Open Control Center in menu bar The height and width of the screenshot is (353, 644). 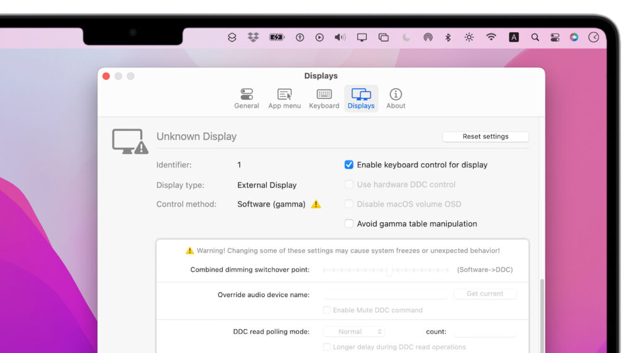[555, 37]
